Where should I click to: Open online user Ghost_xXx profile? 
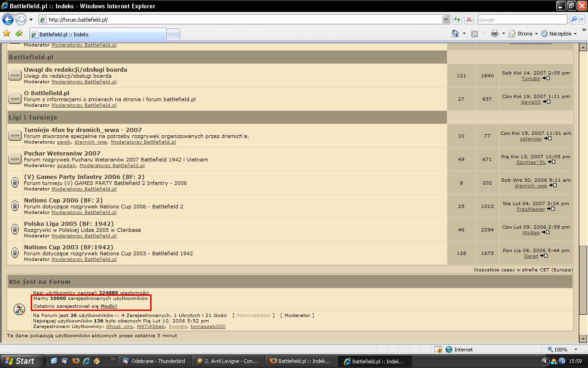119,327
